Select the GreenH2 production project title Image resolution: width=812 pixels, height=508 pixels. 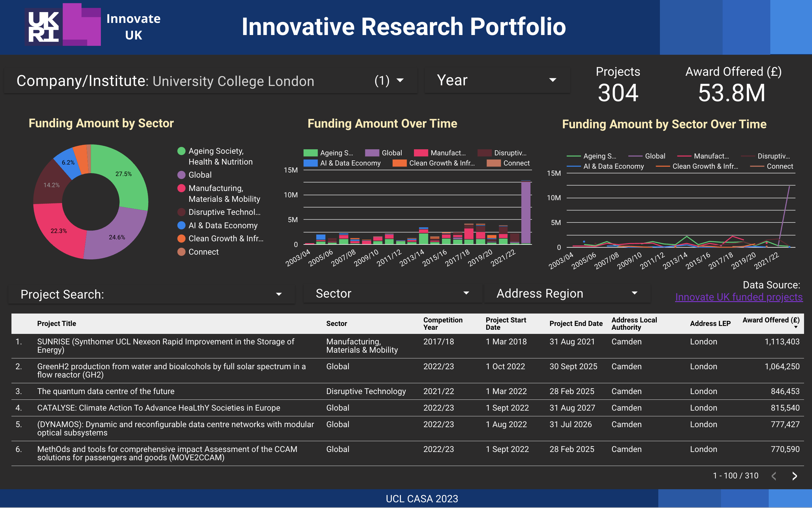coord(171,370)
